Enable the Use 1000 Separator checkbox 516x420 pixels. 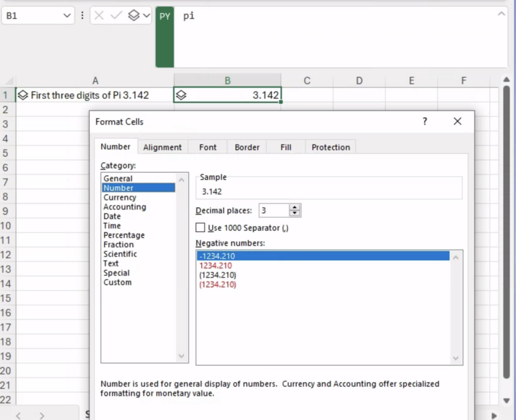pos(201,228)
